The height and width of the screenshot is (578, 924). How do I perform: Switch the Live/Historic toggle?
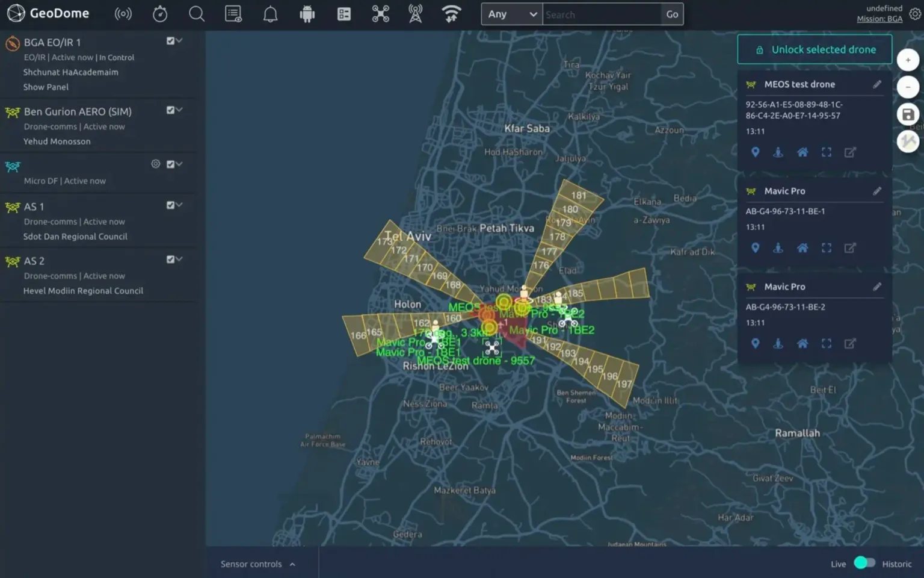click(x=864, y=563)
